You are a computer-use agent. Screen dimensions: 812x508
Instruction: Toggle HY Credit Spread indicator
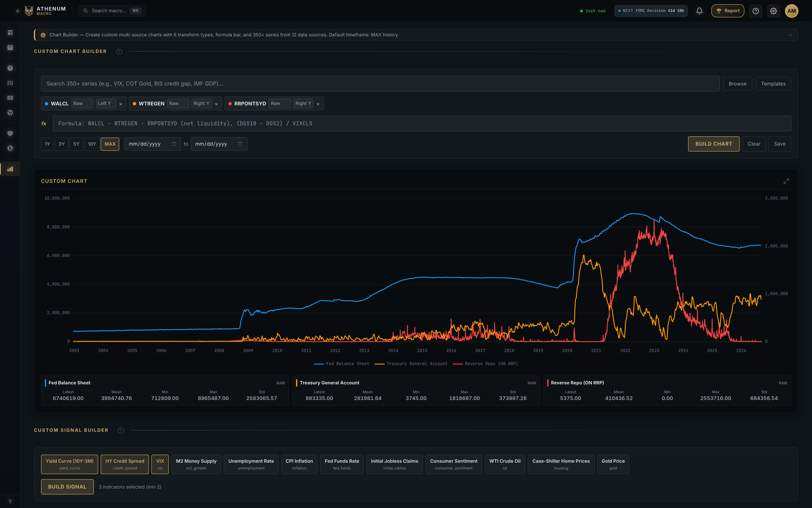point(125,464)
